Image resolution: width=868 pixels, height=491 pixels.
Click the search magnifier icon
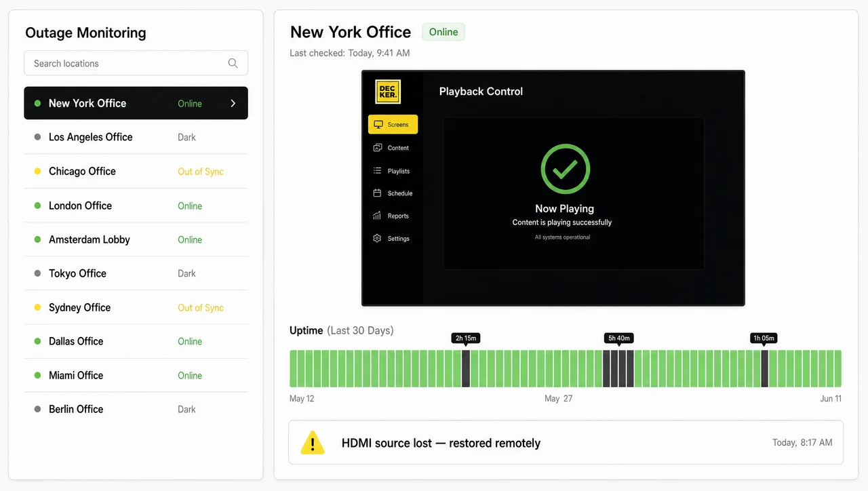[x=233, y=63]
